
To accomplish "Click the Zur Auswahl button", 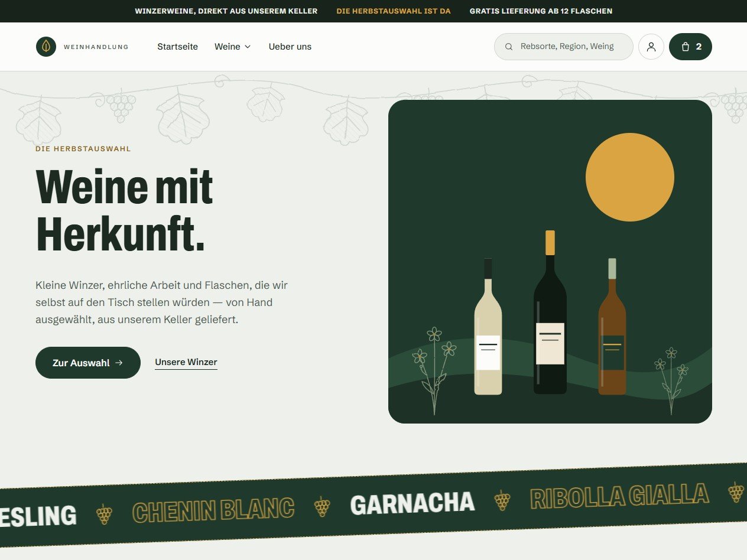I will pos(88,363).
